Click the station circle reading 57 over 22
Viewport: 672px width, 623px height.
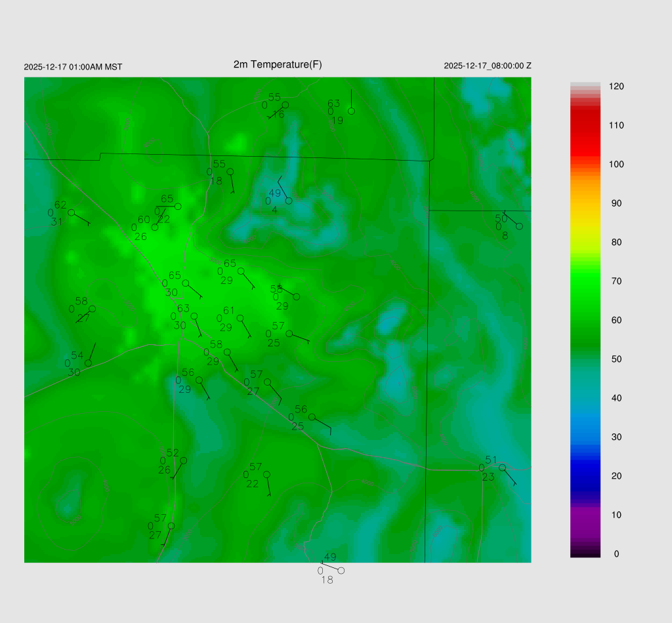[266, 474]
